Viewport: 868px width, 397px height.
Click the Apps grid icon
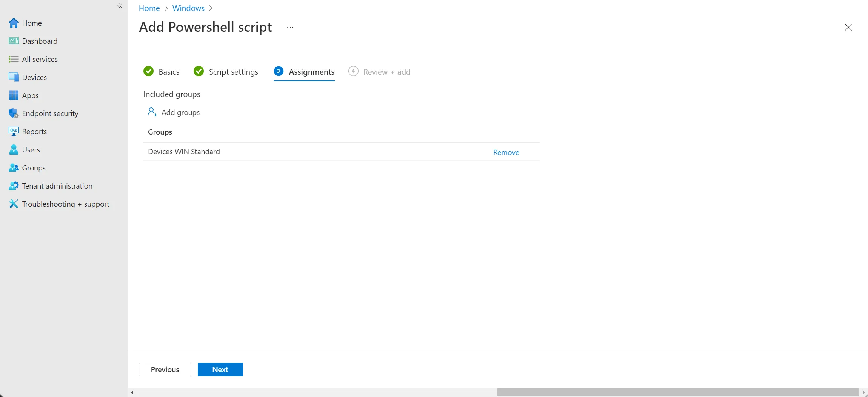14,95
